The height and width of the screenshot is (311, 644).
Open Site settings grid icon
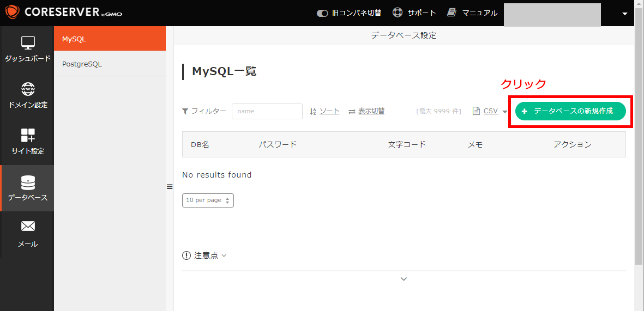pyautogui.click(x=28, y=135)
